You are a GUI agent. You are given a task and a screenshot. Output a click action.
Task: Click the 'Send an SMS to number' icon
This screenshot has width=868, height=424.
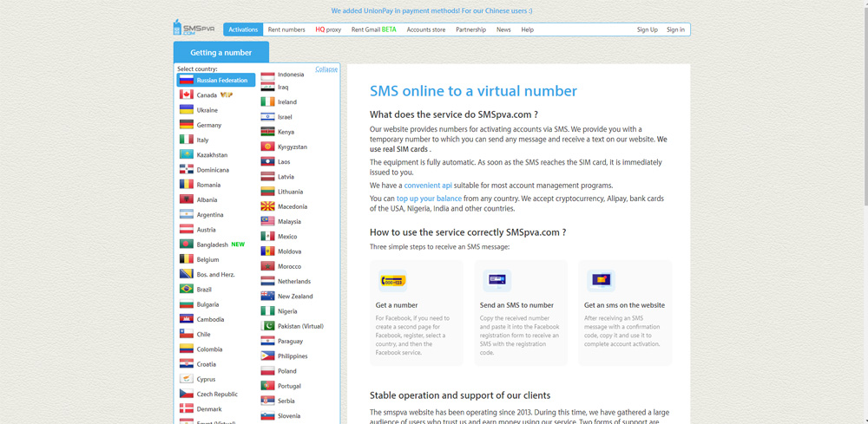[x=497, y=280]
